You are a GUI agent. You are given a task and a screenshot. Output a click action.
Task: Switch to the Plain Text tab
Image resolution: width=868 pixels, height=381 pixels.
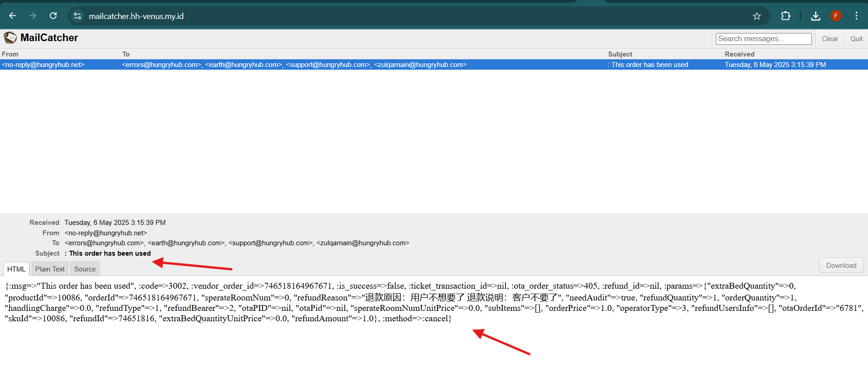point(50,269)
